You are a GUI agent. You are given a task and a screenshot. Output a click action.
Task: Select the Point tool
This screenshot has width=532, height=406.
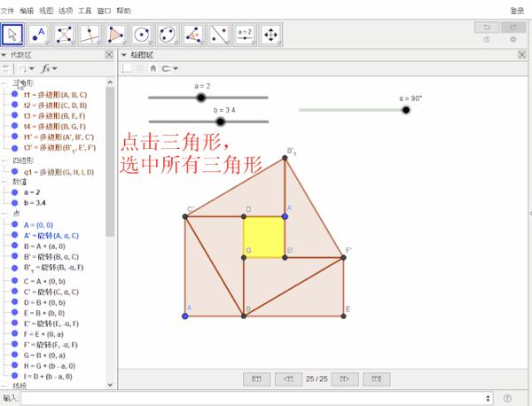(x=38, y=35)
